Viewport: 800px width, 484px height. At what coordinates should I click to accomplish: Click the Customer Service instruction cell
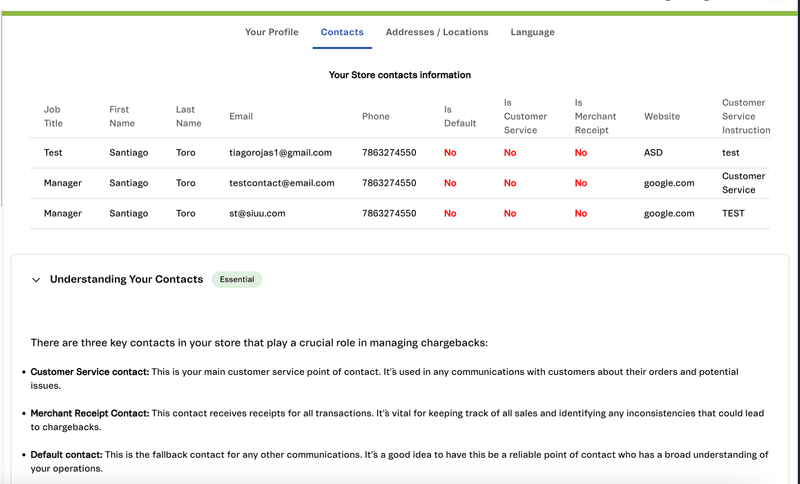[x=743, y=183]
